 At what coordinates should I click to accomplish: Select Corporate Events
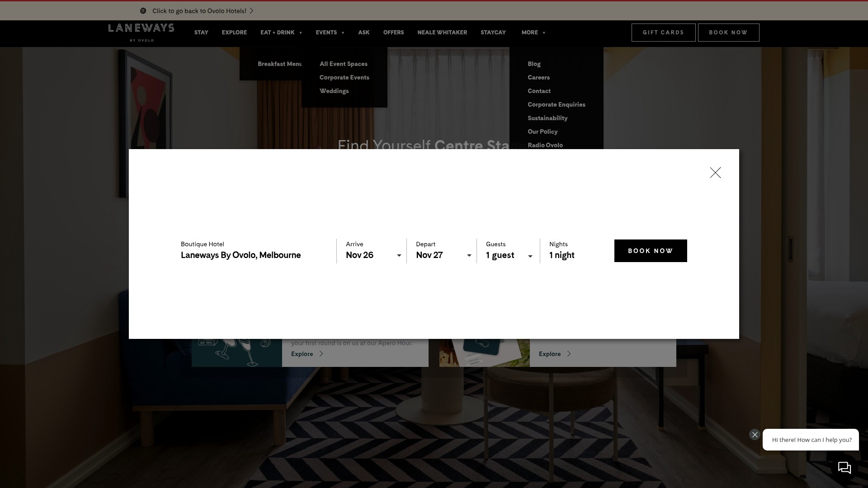[344, 77]
